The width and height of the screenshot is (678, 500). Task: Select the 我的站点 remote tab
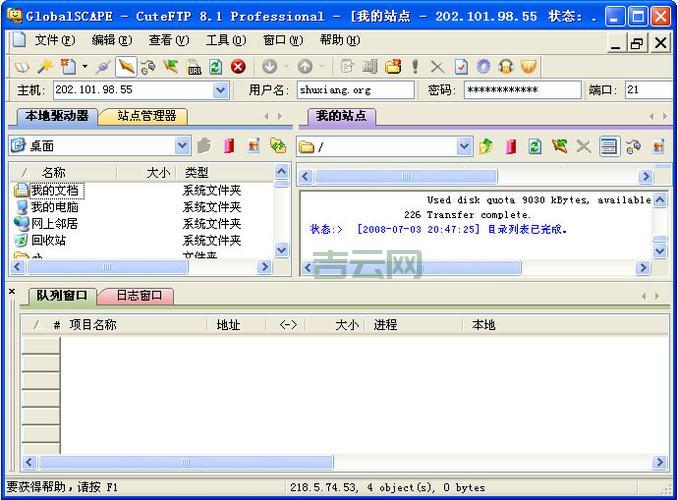pyautogui.click(x=341, y=116)
